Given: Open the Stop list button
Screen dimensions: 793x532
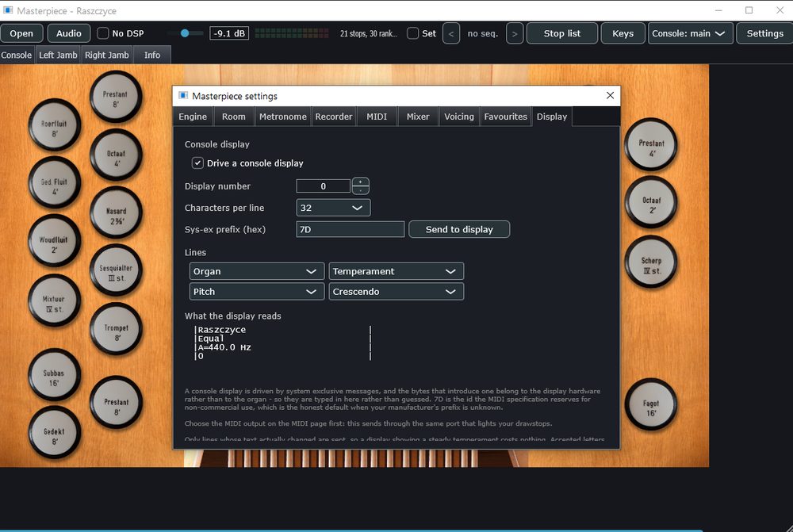Looking at the screenshot, I should (x=562, y=33).
